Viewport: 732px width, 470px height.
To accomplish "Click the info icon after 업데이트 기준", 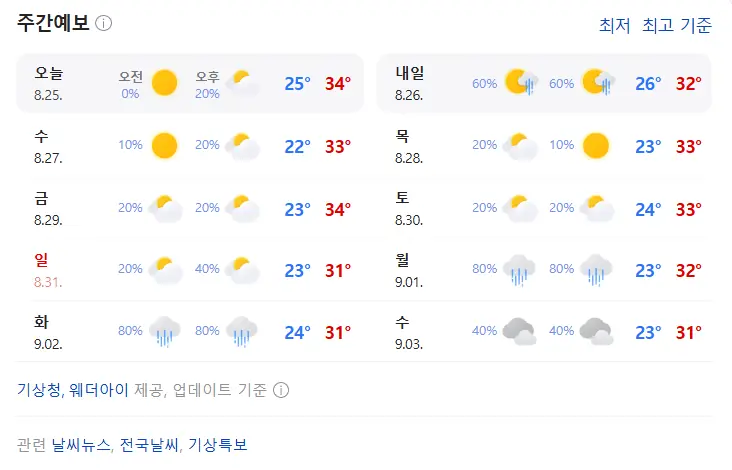I will click(281, 390).
